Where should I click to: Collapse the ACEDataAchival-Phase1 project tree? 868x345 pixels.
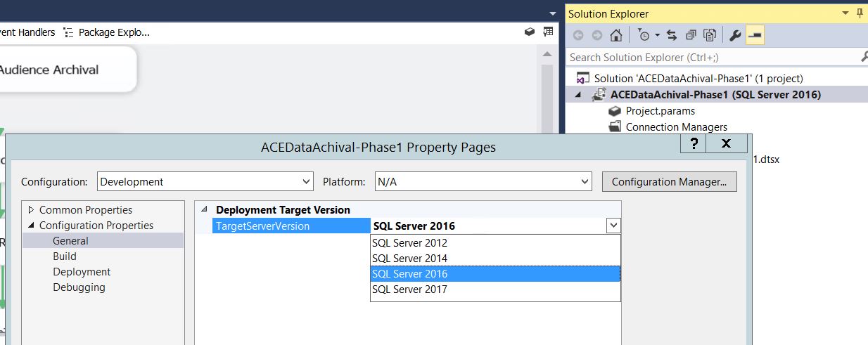pos(579,94)
